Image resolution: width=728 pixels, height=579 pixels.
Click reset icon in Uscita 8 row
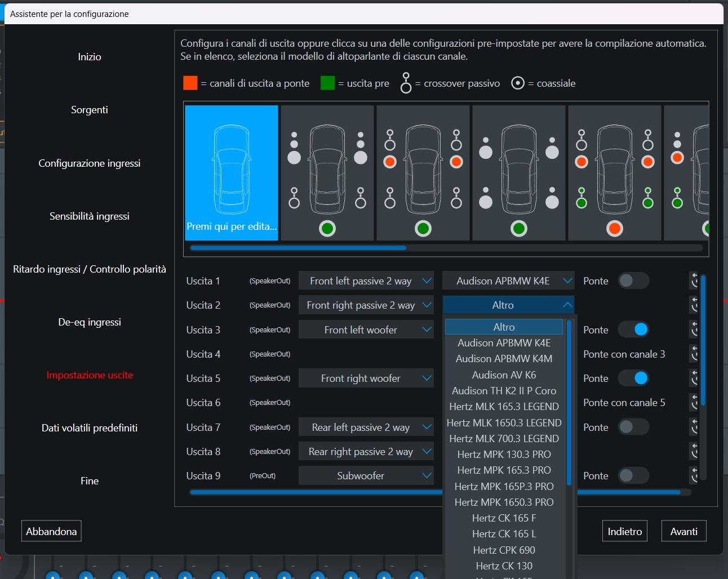[694, 451]
